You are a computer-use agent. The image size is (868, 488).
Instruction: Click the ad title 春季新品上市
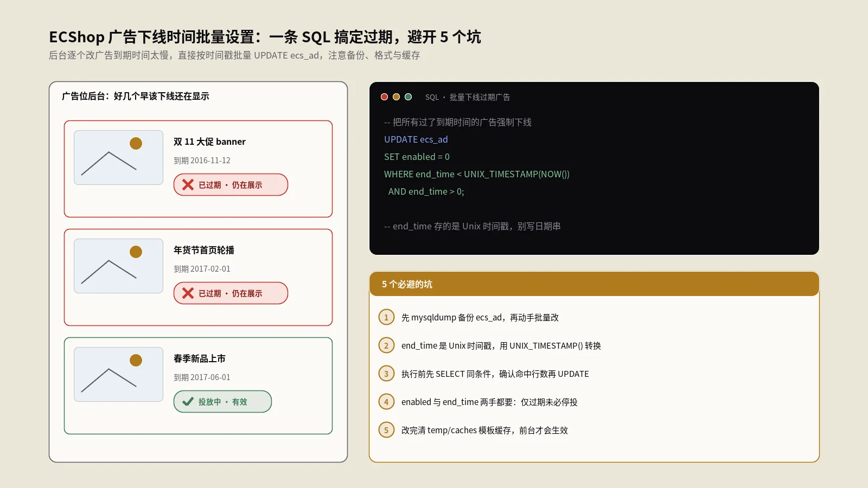[200, 358]
